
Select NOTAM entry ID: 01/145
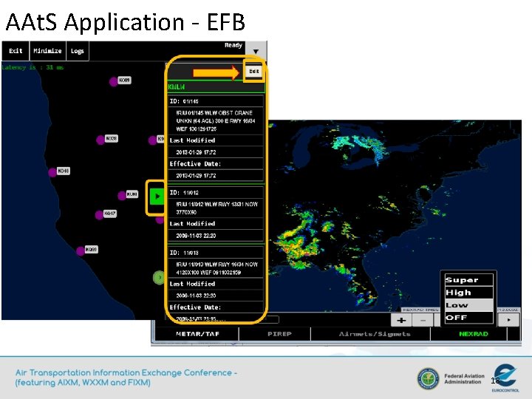216,101
